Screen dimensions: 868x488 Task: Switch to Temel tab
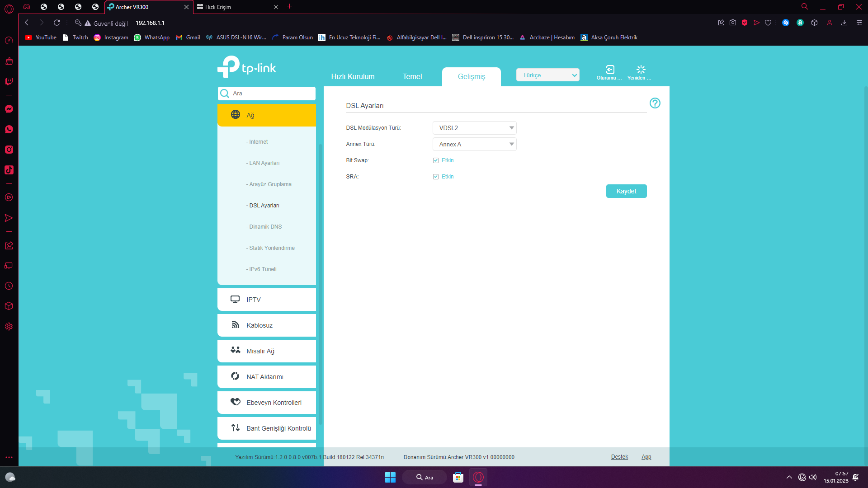[412, 76]
